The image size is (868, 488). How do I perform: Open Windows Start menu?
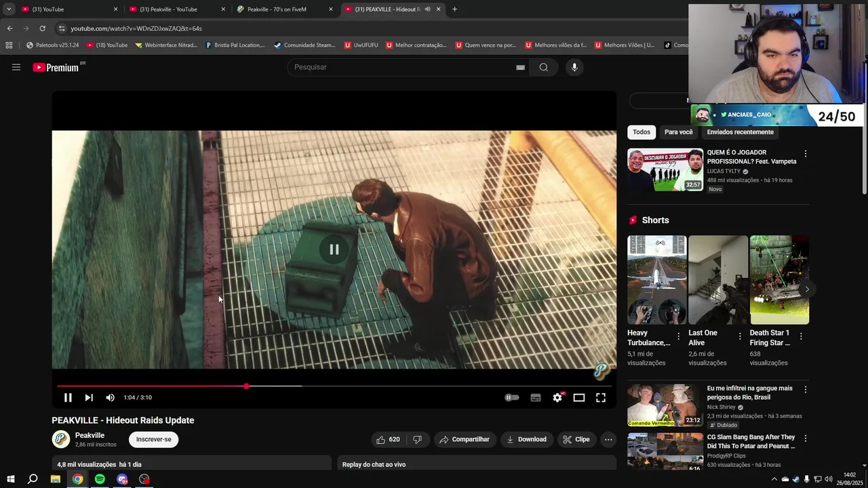pyautogui.click(x=10, y=479)
